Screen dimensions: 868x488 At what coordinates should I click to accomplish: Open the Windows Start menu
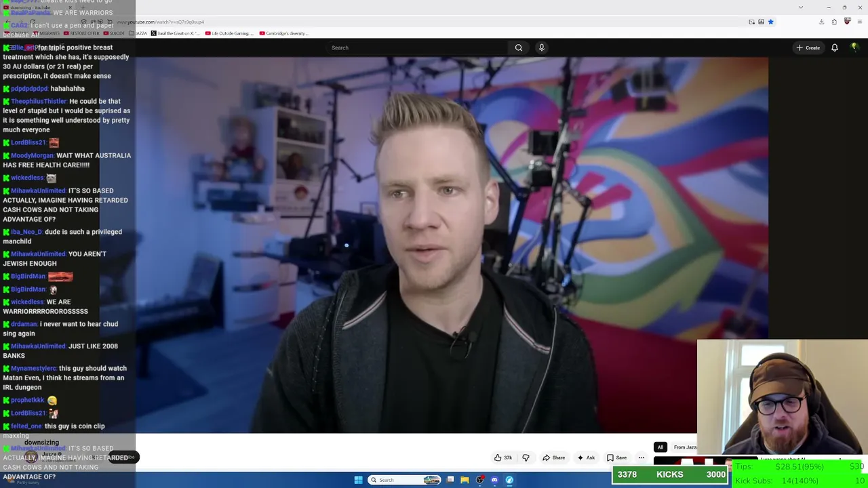click(358, 480)
